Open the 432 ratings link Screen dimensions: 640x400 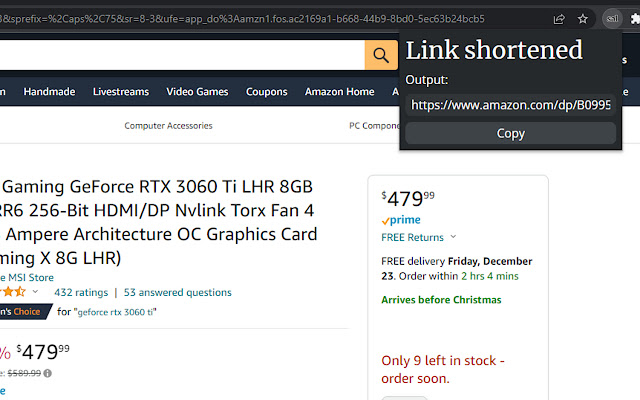(x=80, y=293)
